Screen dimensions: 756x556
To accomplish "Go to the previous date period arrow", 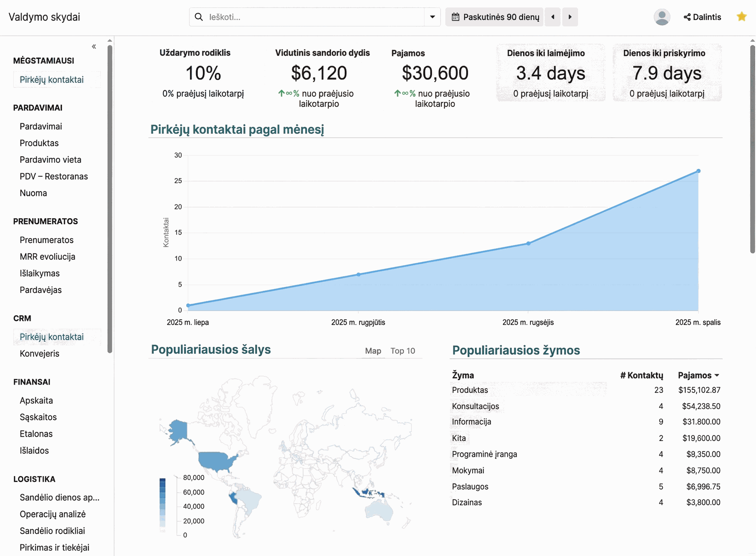I will pos(553,17).
